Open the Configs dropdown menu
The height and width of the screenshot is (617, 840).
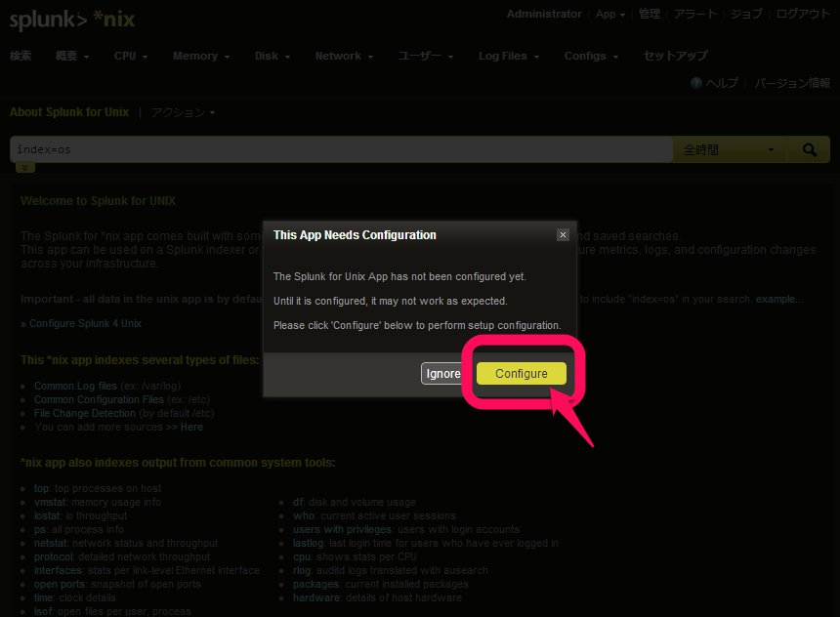point(592,56)
